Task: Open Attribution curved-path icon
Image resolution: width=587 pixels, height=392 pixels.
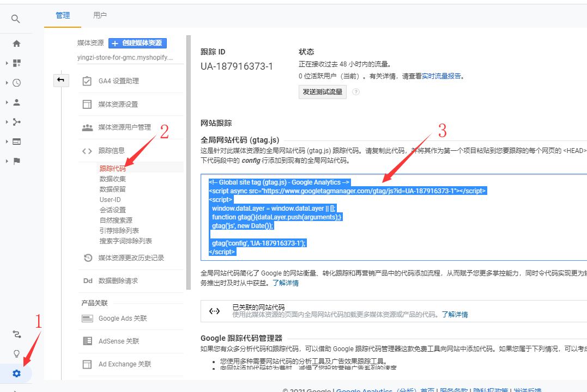Action: (x=16, y=334)
